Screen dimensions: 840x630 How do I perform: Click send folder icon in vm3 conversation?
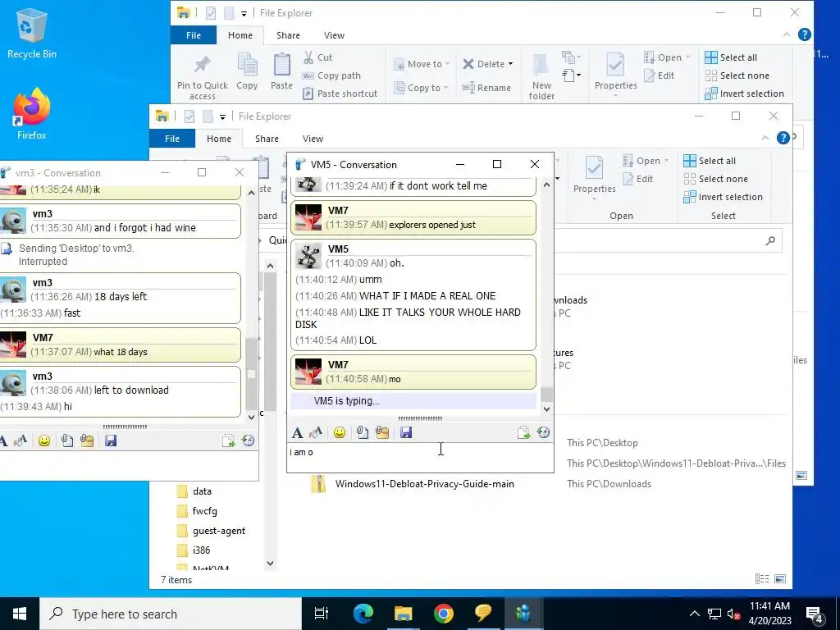(x=87, y=441)
